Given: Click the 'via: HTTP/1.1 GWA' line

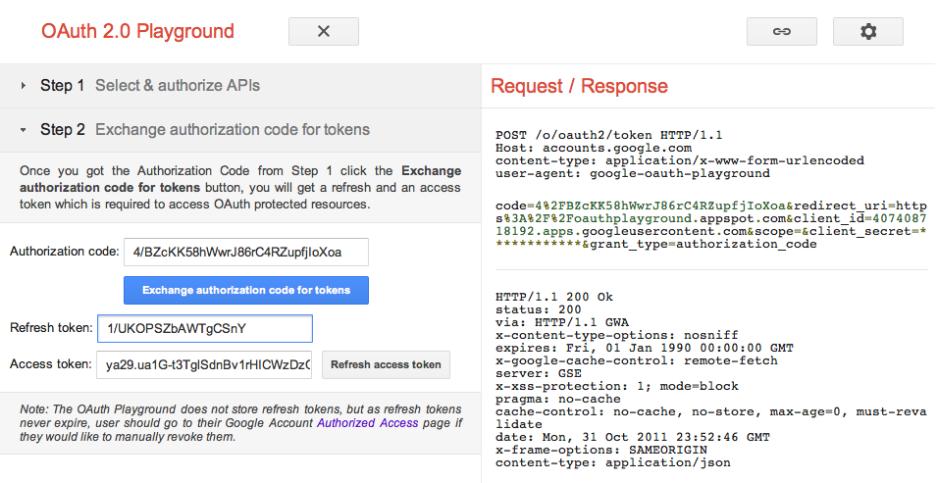Looking at the screenshot, I should 562,322.
